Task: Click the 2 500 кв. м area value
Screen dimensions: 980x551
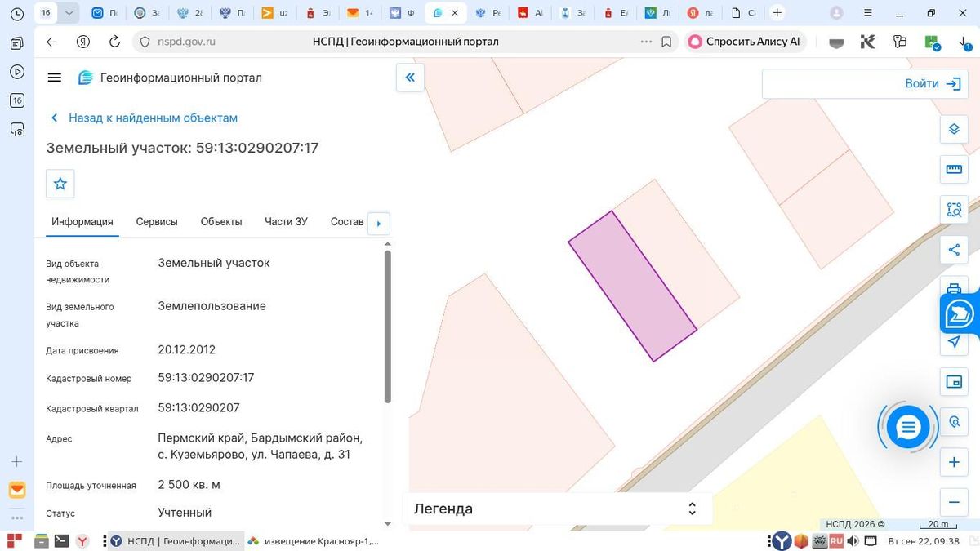Action: (x=189, y=485)
